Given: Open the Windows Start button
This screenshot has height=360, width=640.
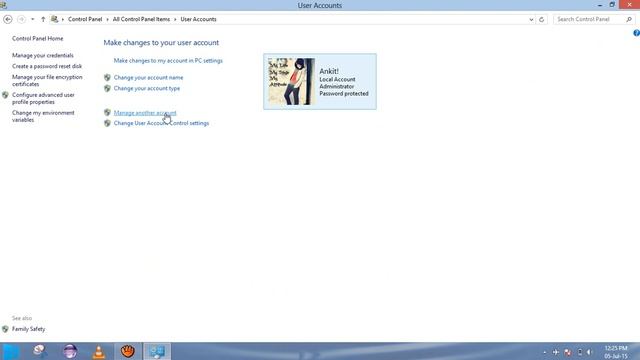Looking at the screenshot, I should [11, 351].
